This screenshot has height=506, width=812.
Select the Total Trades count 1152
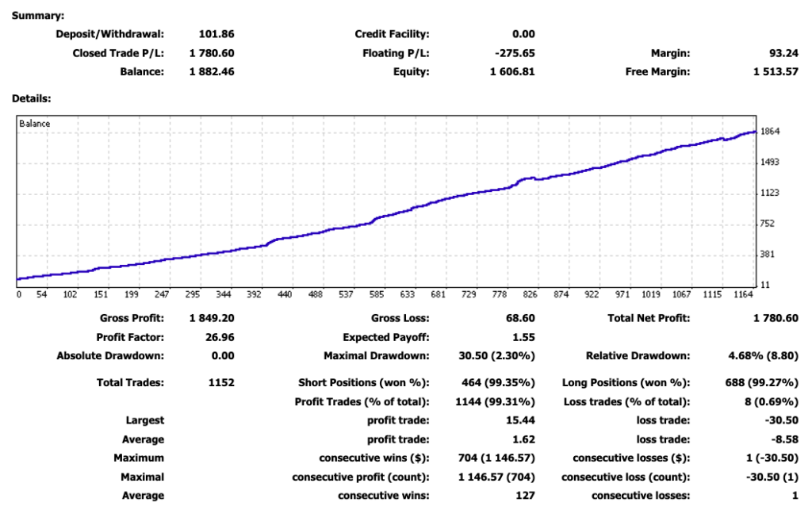pos(221,383)
